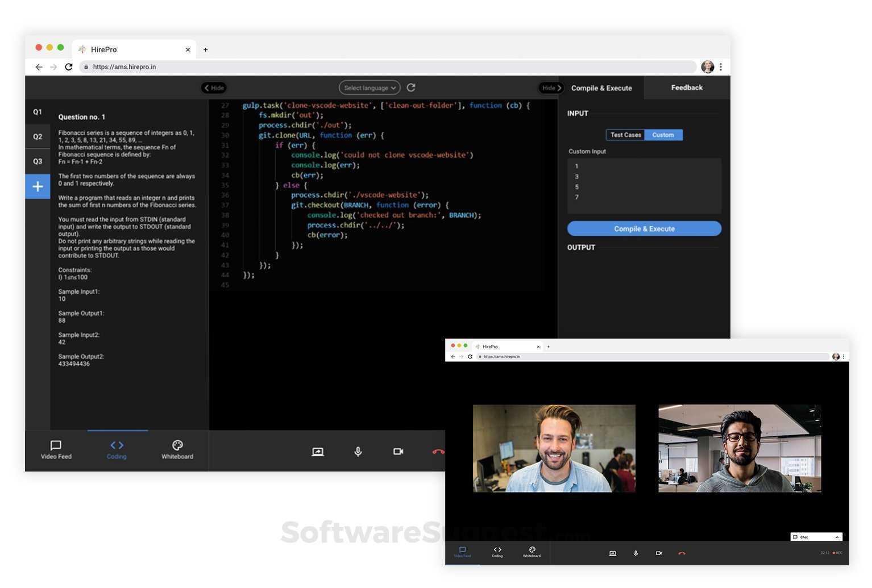This screenshot has height=588, width=872.
Task: Click inside the Custom Input text area
Action: (644, 185)
